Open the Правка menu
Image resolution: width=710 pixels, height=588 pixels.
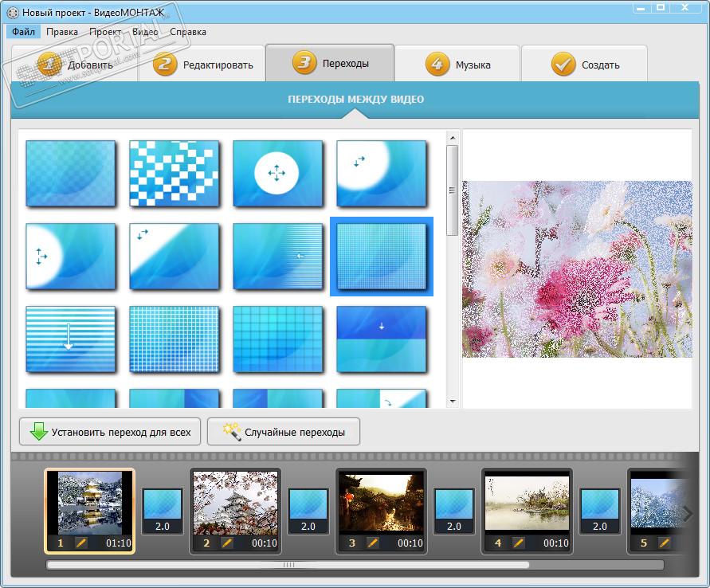point(62,32)
